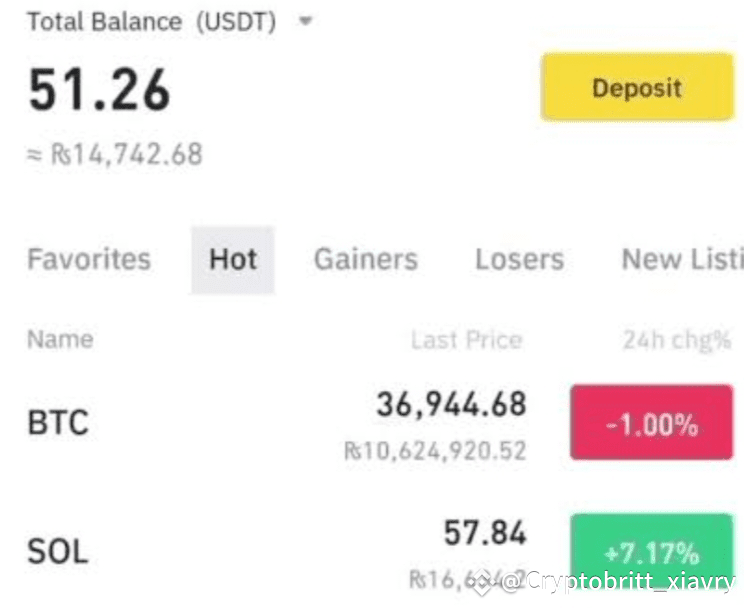
Task: Sort the list by Name column
Action: tap(60, 339)
